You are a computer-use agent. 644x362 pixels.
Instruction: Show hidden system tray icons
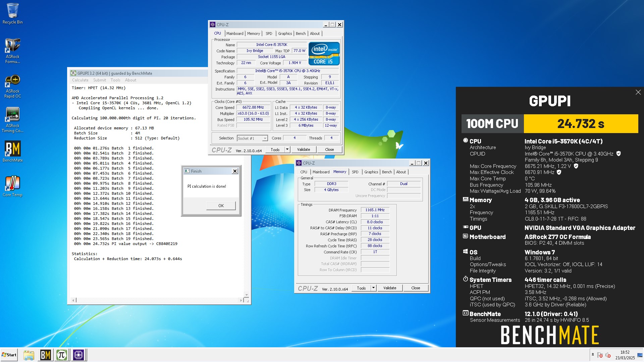tap(593, 355)
